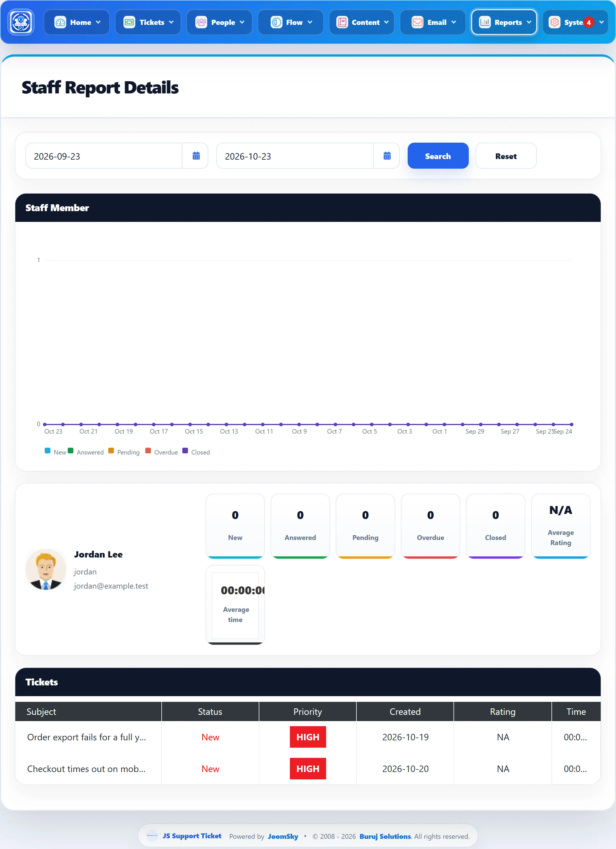This screenshot has height=849, width=616.
Task: Follow the JoomSky footer link
Action: coord(283,836)
